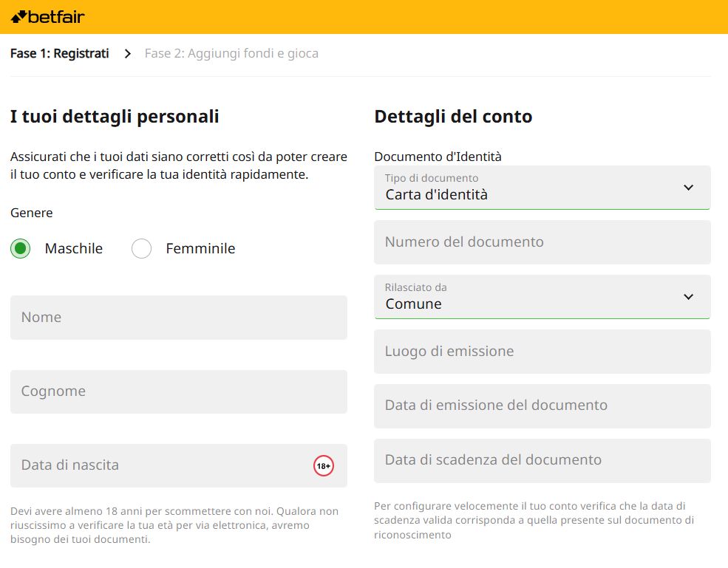Click the Cognome input field
The width and height of the screenshot is (728, 568).
click(x=178, y=391)
